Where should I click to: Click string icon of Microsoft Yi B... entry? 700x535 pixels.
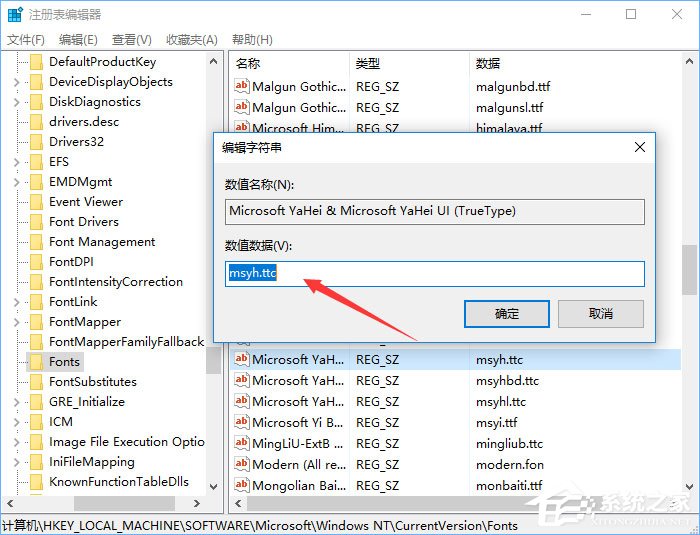pos(242,422)
